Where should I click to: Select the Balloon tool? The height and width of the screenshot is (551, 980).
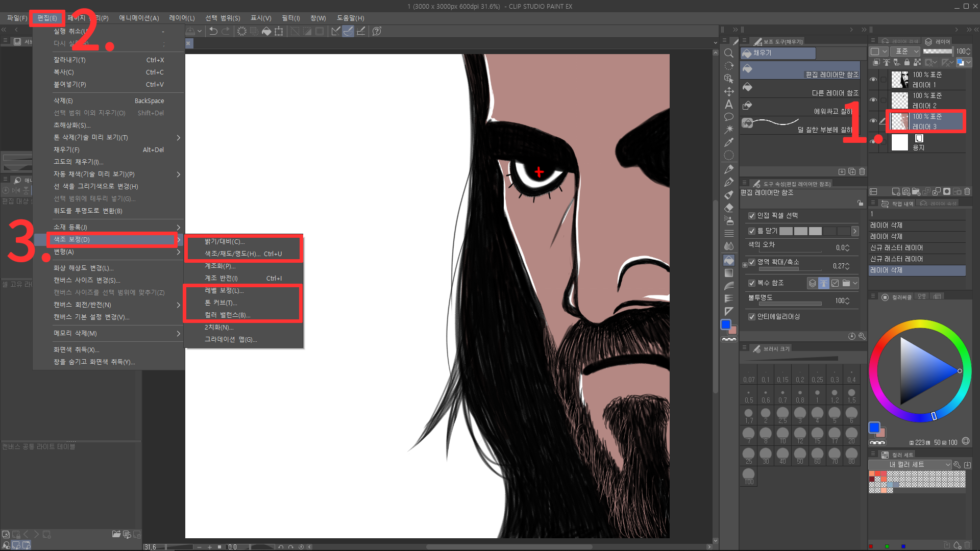coord(729,117)
